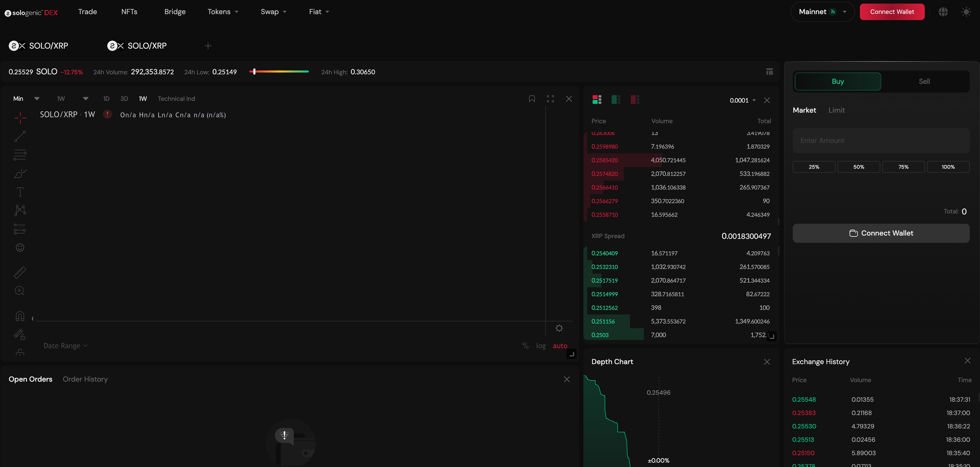Viewport: 980px width, 467px height.
Task: Enter chart fullscreen mode
Action: tap(550, 99)
